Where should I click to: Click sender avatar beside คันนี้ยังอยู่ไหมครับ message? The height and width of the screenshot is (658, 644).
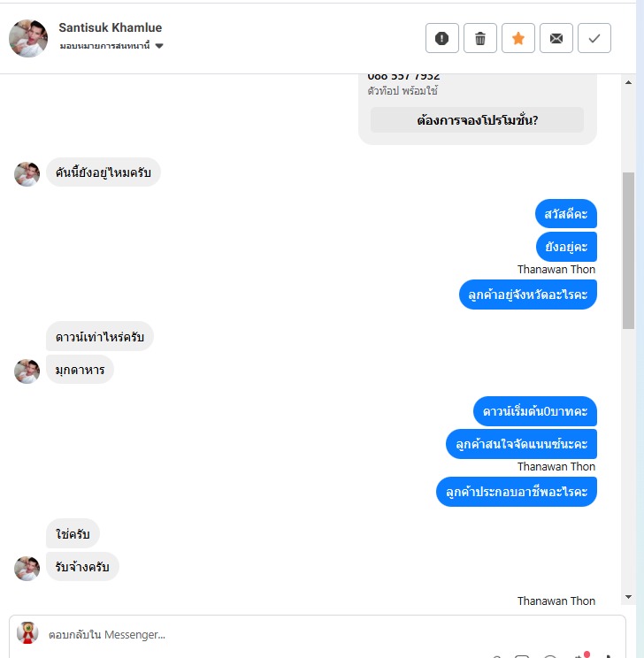pyautogui.click(x=27, y=173)
